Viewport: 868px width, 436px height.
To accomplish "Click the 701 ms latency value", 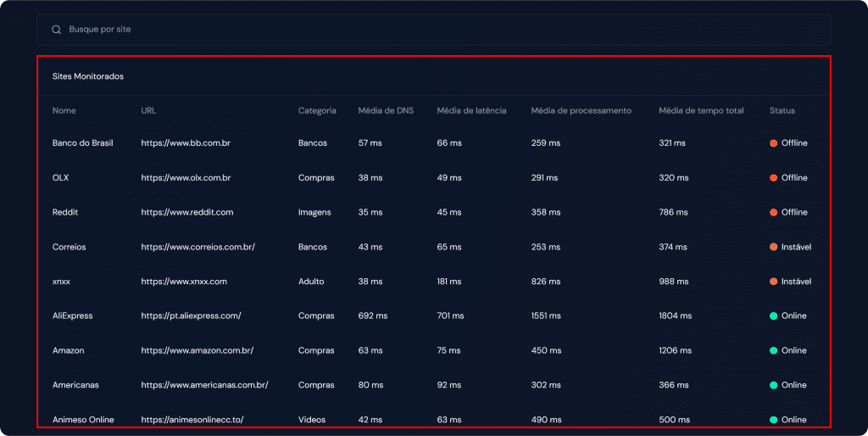I will tap(450, 316).
